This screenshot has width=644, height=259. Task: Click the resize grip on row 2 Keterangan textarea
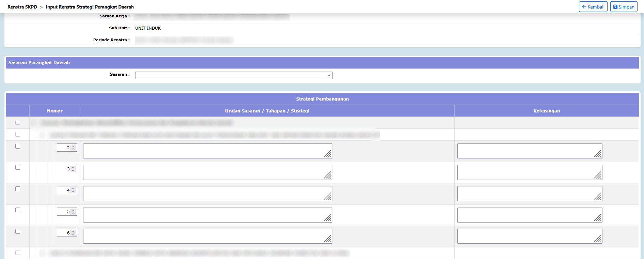(x=598, y=154)
